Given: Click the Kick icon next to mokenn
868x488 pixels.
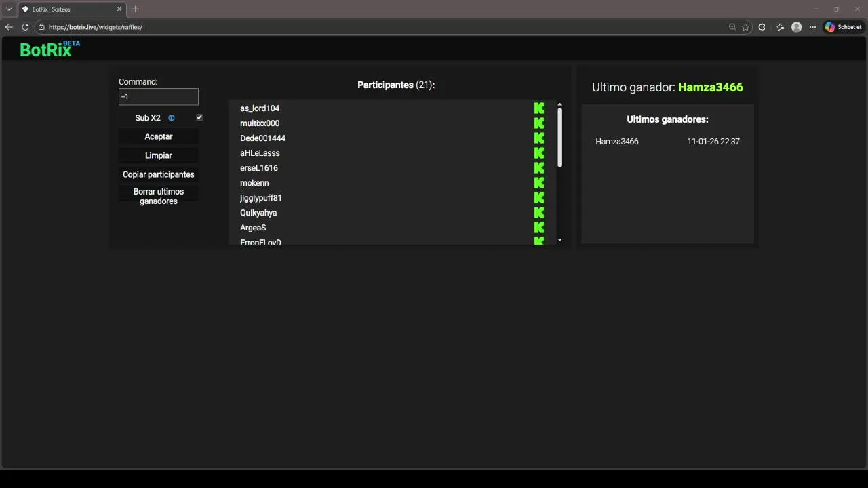Looking at the screenshot, I should click(539, 183).
